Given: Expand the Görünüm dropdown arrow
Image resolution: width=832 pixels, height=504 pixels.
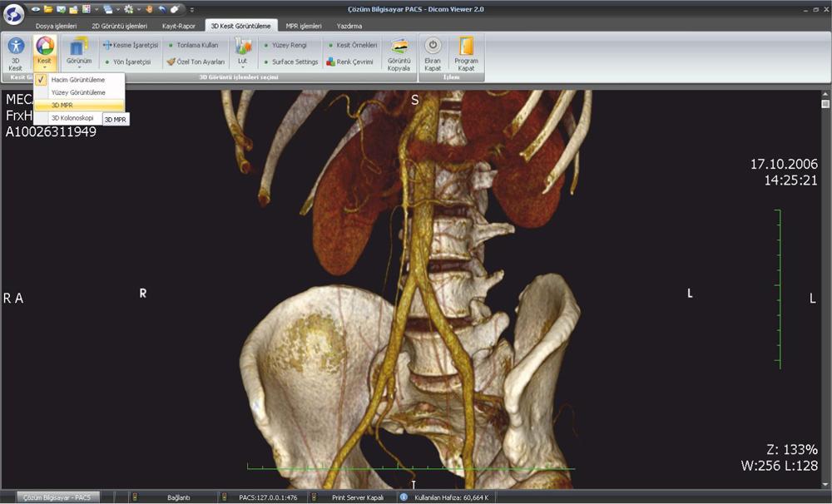Looking at the screenshot, I should tap(78, 67).
